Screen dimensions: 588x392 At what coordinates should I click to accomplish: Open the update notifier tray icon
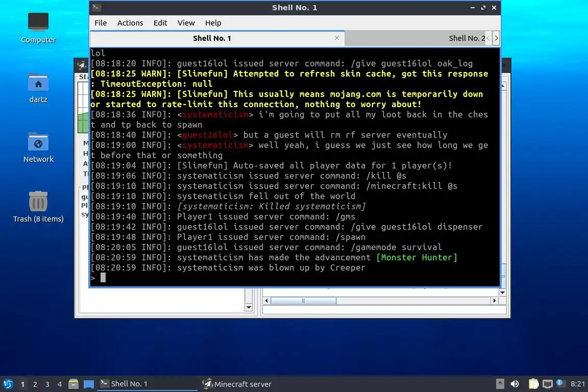coord(560,383)
